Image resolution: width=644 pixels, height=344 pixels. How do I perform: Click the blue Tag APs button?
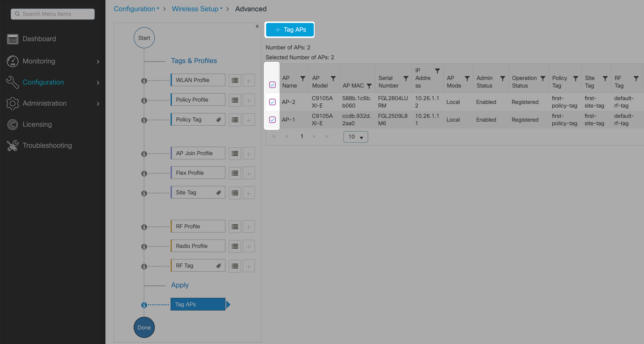pos(290,30)
